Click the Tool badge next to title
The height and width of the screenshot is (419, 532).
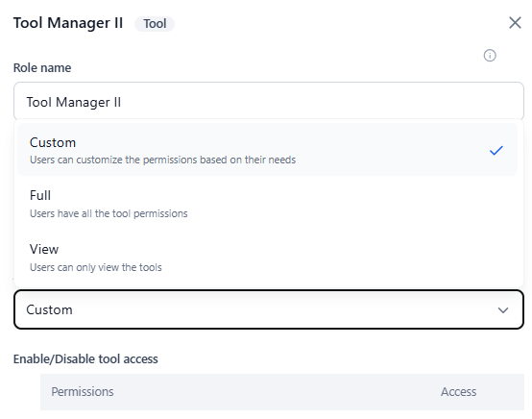pyautogui.click(x=155, y=24)
